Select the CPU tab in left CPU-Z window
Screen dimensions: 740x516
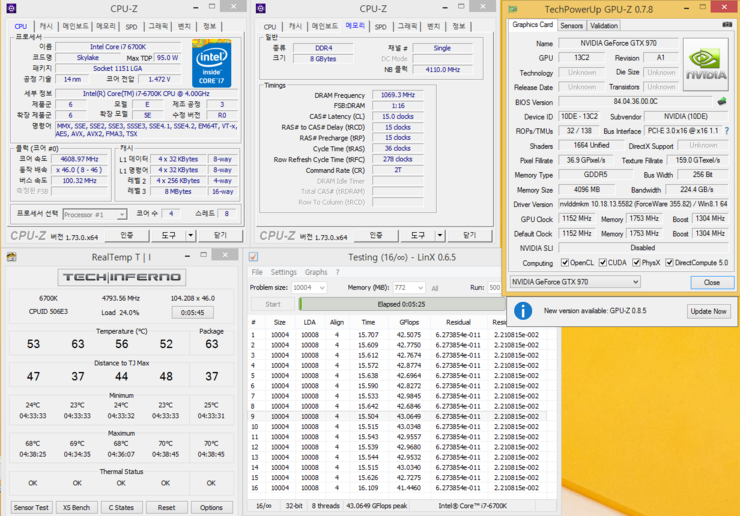[21, 26]
